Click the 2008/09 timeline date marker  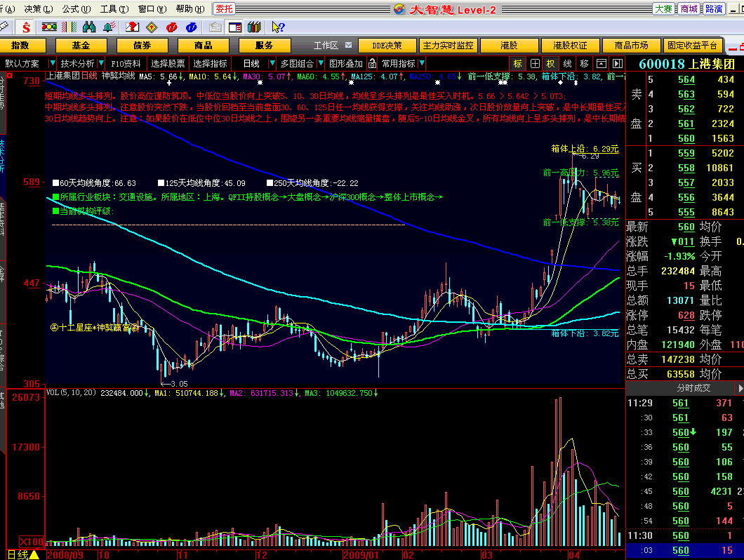tap(65, 555)
